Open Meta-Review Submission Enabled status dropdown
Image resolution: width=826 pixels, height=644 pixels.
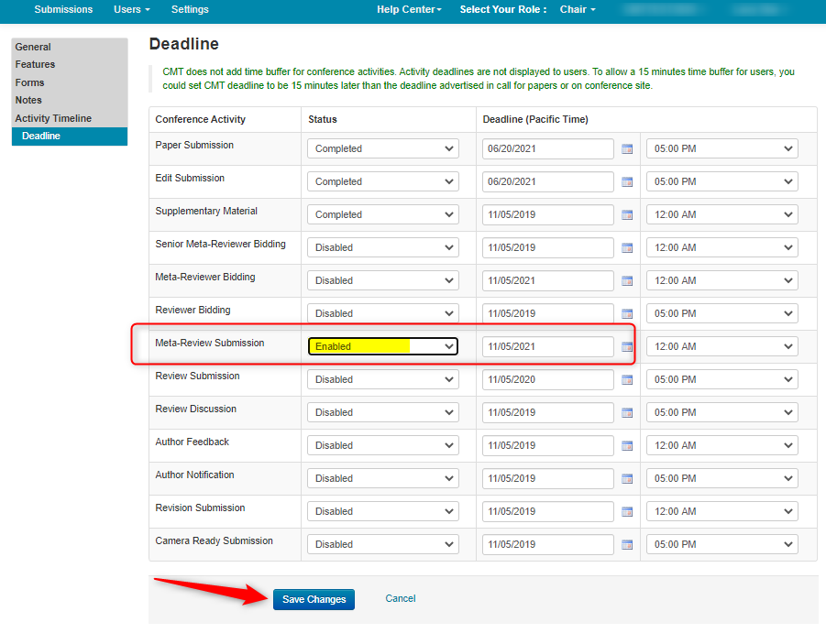point(383,346)
